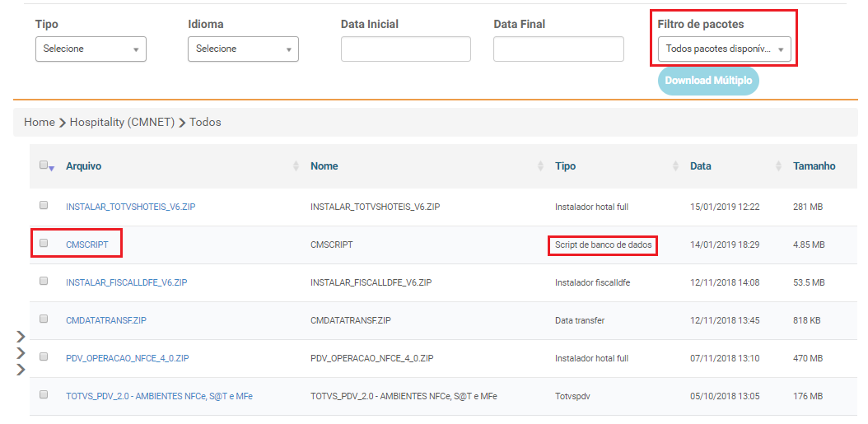Open the Tipo filter dropdown
This screenshot has width=868, height=424.
[x=91, y=49]
